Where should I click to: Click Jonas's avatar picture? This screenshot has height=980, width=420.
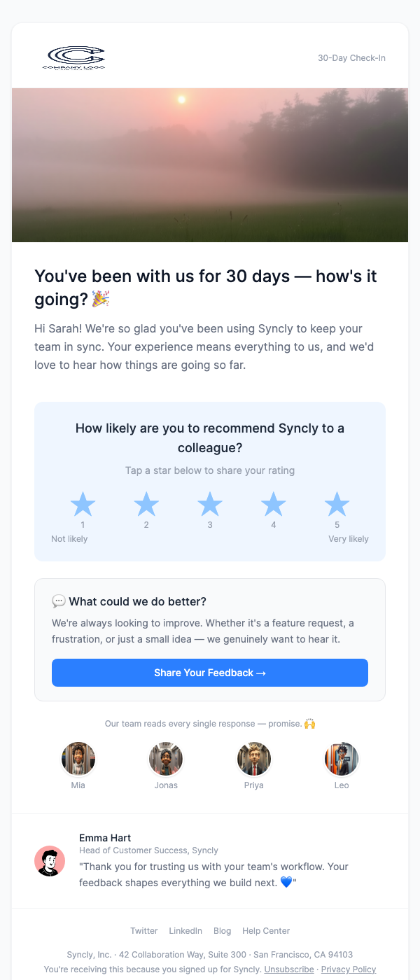coord(166,758)
